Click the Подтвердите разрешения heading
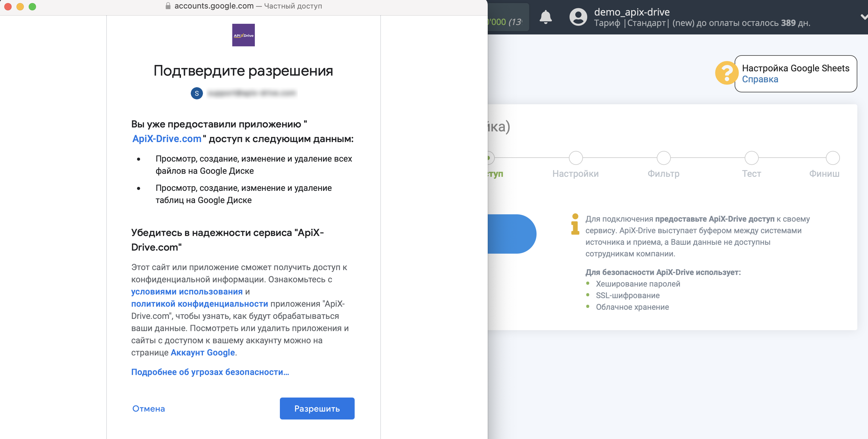 click(x=243, y=71)
